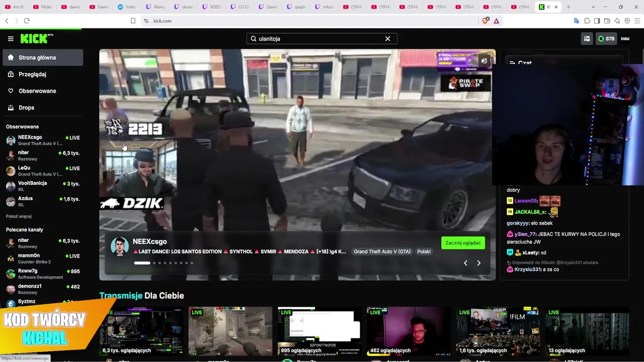Click Larson05 username in chat
Image resolution: width=644 pixels, height=362 pixels.
[526, 201]
